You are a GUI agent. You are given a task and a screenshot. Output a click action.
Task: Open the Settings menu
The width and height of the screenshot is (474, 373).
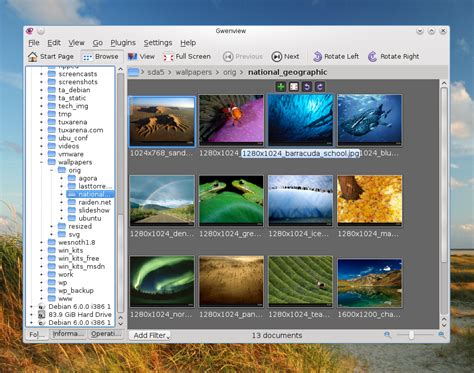coord(158,43)
